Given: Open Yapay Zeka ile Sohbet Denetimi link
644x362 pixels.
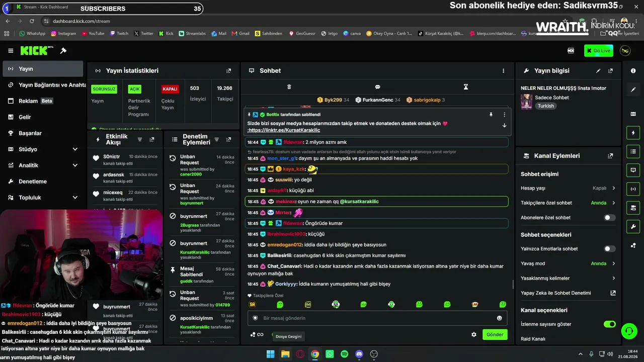Looking at the screenshot, I should [x=569, y=293].
